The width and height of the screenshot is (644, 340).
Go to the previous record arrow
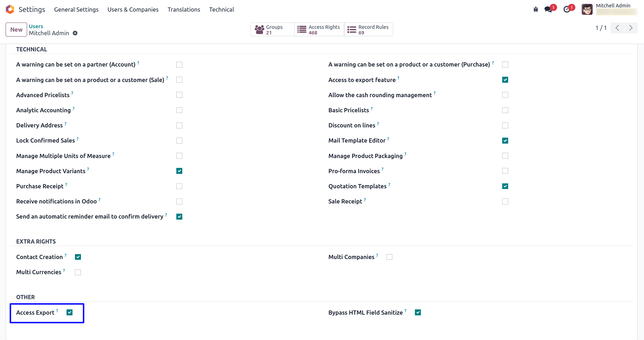pyautogui.click(x=617, y=28)
